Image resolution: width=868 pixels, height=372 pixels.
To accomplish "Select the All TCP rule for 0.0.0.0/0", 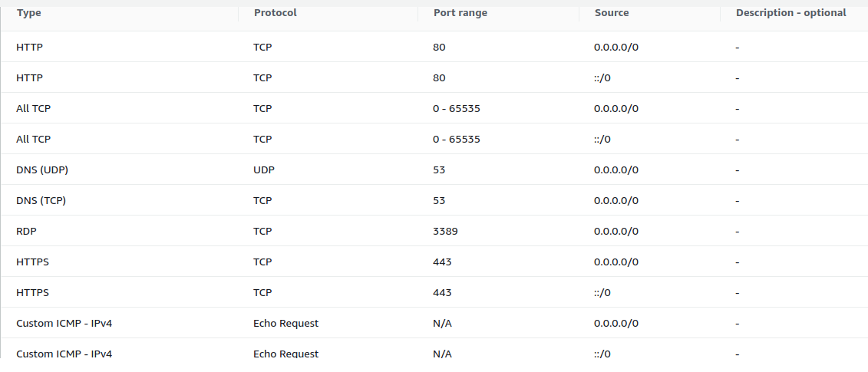I will click(434, 108).
